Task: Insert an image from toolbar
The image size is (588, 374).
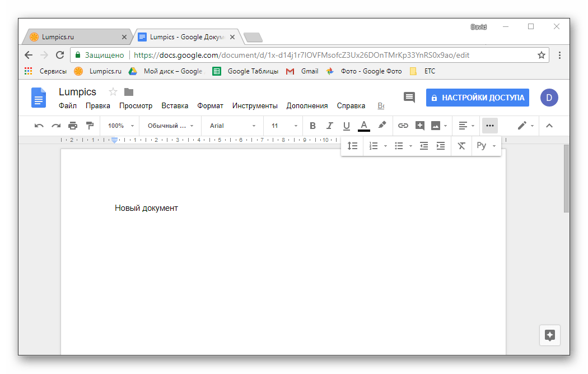Action: coord(435,126)
